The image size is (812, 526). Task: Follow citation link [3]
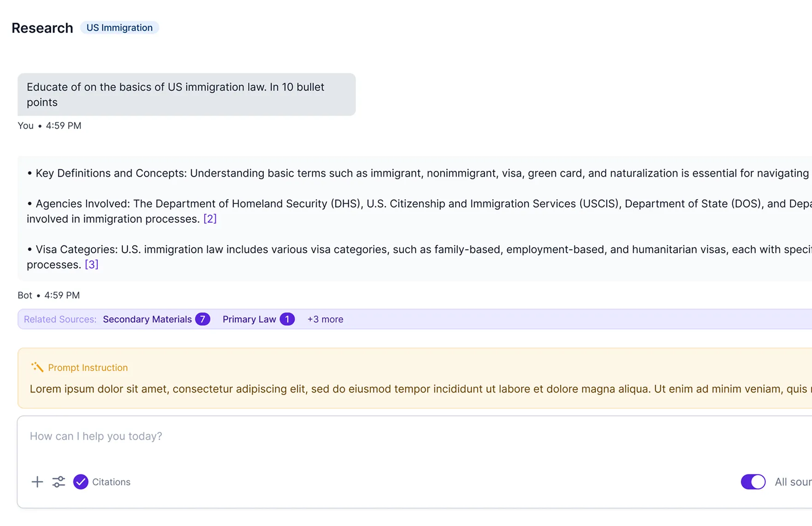91,264
